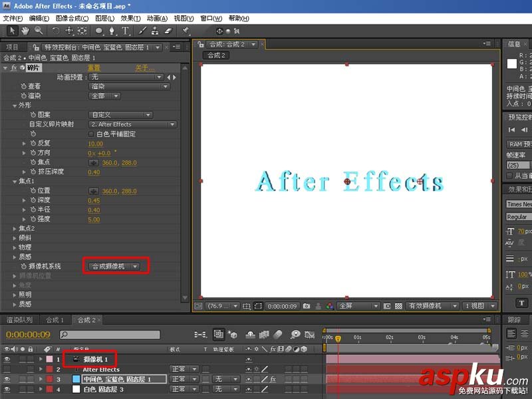Open the brainstorm icon in timeline

pos(295,334)
